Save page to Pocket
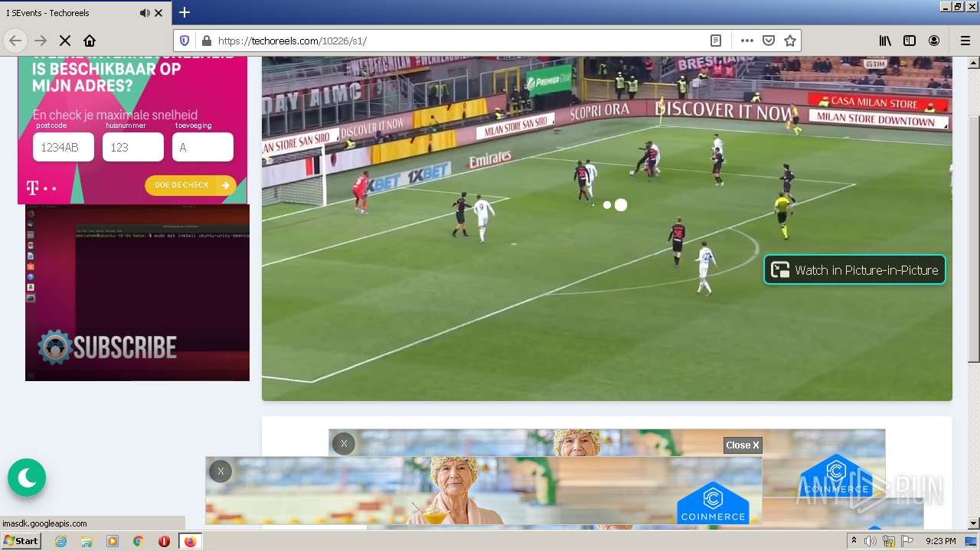This screenshot has width=980, height=551. tap(769, 41)
